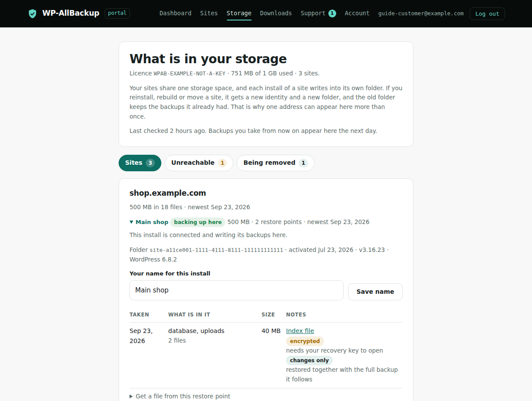This screenshot has height=401, width=532.
Task: Select the Sites tab with count 3
Action: (140, 163)
